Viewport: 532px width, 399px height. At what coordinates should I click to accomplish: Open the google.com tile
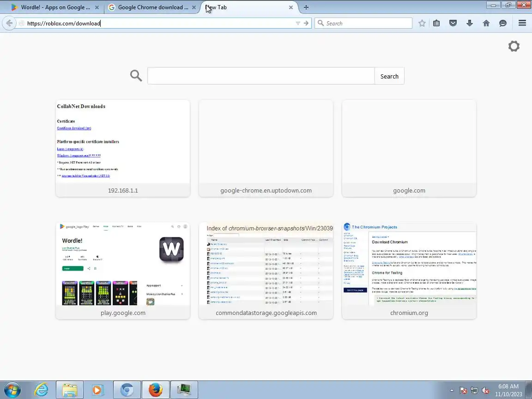click(409, 148)
